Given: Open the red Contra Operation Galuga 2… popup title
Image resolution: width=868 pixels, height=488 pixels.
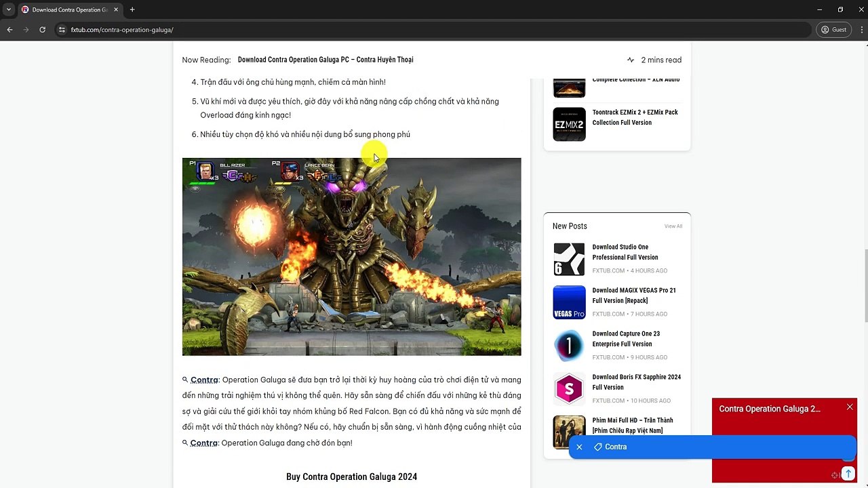Looking at the screenshot, I should click(770, 409).
